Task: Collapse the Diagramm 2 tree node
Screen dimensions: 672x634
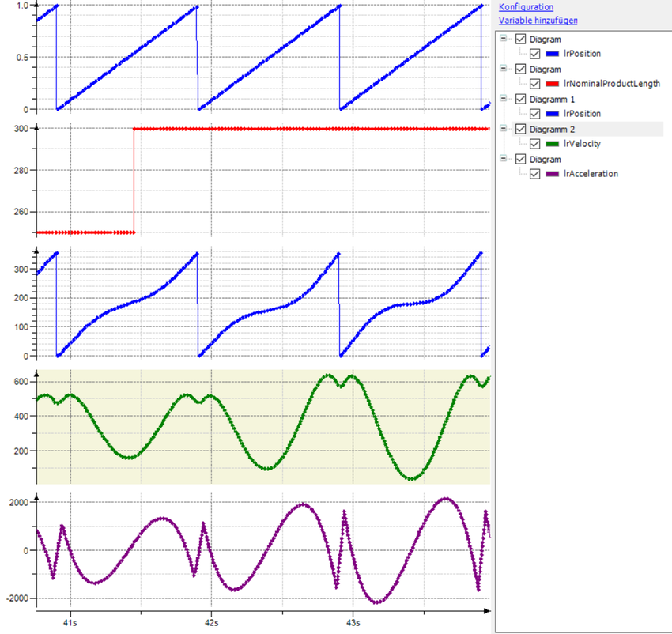Action: click(x=504, y=129)
